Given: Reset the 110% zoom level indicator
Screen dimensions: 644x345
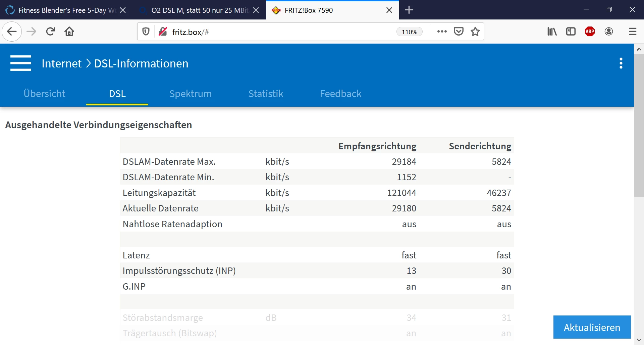Looking at the screenshot, I should click(x=409, y=32).
